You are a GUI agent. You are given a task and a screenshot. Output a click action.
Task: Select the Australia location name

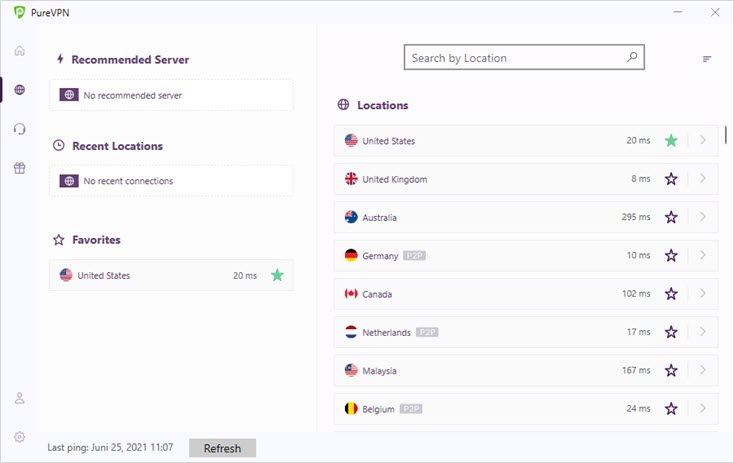click(379, 218)
